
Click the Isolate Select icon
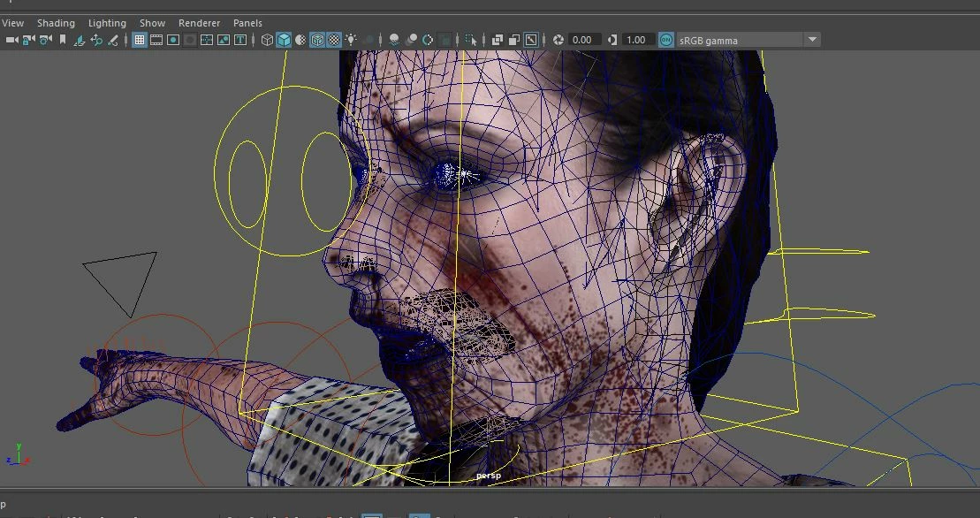pyautogui.click(x=471, y=40)
